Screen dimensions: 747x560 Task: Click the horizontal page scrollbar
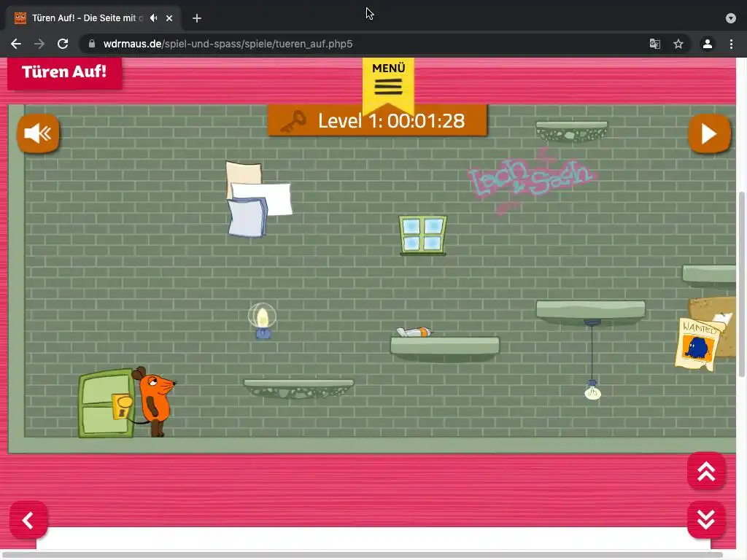pyautogui.click(x=362, y=555)
